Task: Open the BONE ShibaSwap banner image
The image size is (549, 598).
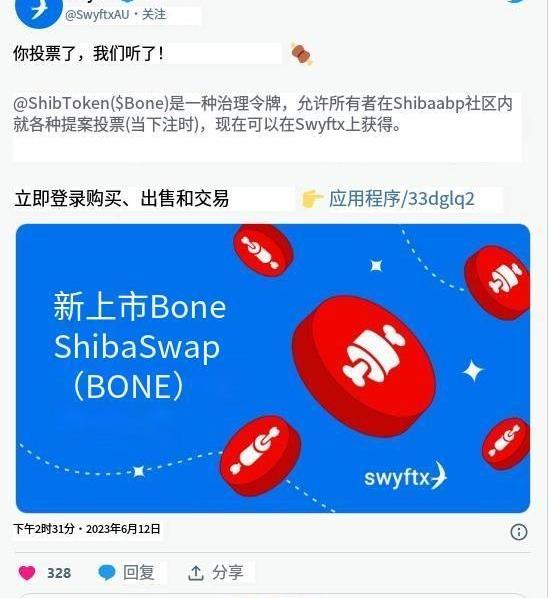Action: [x=273, y=368]
